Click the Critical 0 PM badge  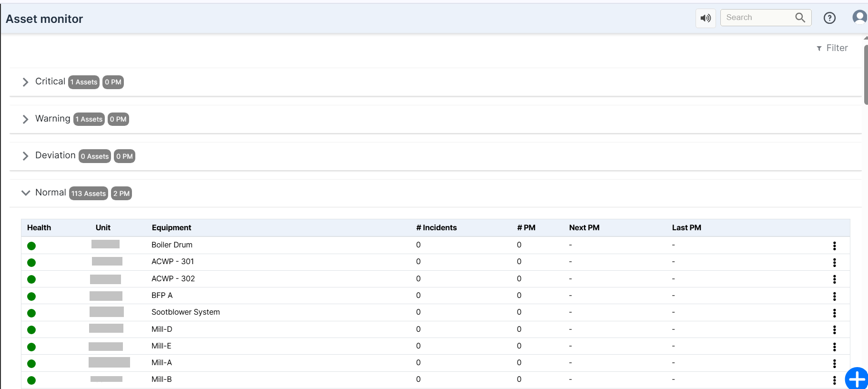(x=113, y=82)
